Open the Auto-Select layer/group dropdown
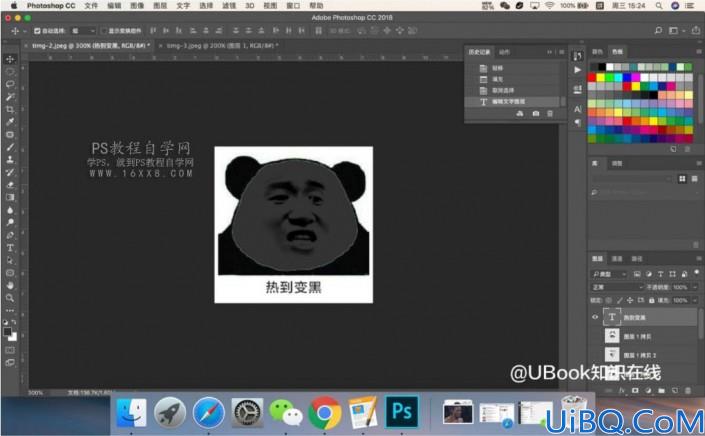Image resolution: width=705 pixels, height=436 pixels. [84, 31]
